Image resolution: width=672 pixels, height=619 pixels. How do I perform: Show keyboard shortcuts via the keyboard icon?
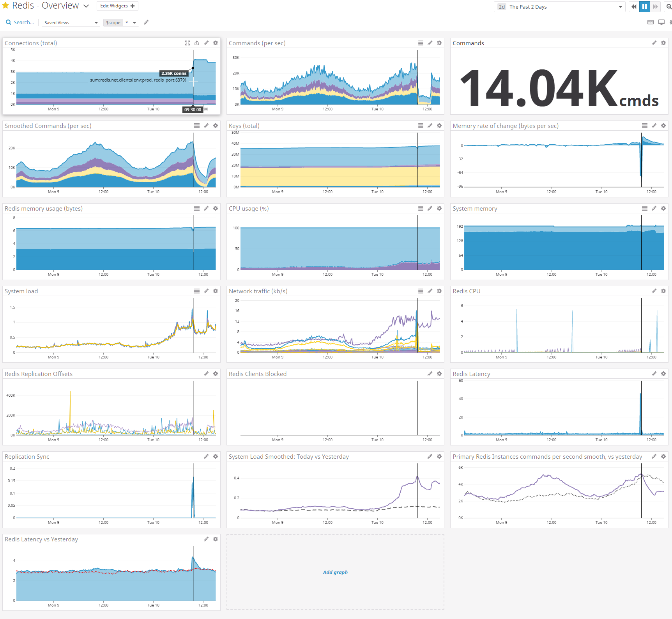point(651,23)
